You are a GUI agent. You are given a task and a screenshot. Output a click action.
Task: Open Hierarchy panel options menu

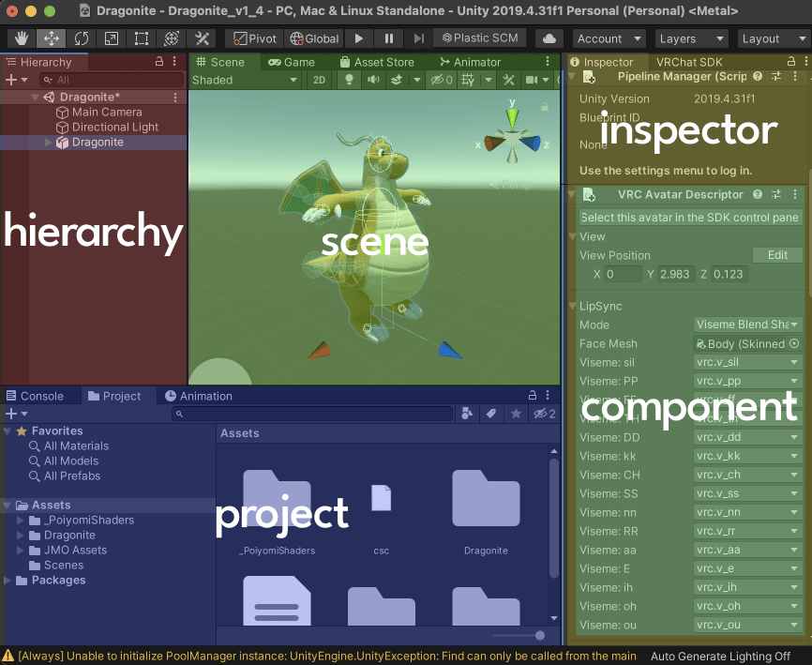pos(174,62)
